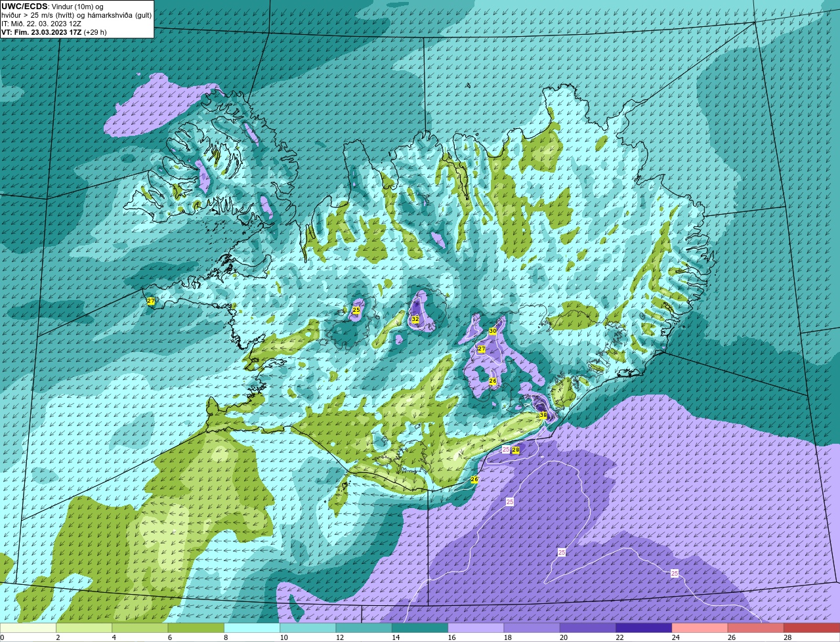
Task: Select the 2–4 m/s light green legend swatch
Action: tap(84, 628)
